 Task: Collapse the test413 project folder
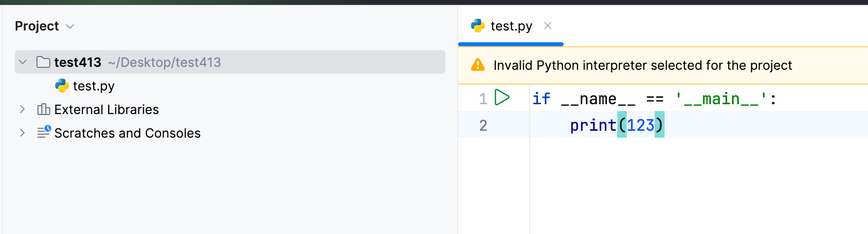tap(23, 62)
